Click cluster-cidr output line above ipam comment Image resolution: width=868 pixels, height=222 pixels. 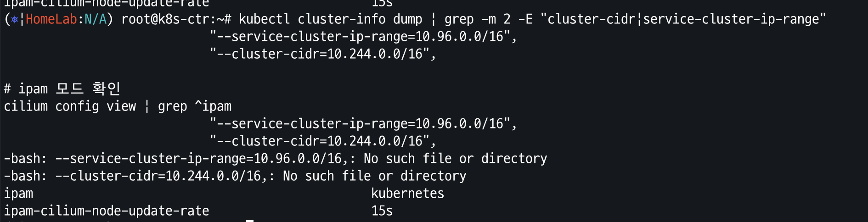click(x=323, y=54)
